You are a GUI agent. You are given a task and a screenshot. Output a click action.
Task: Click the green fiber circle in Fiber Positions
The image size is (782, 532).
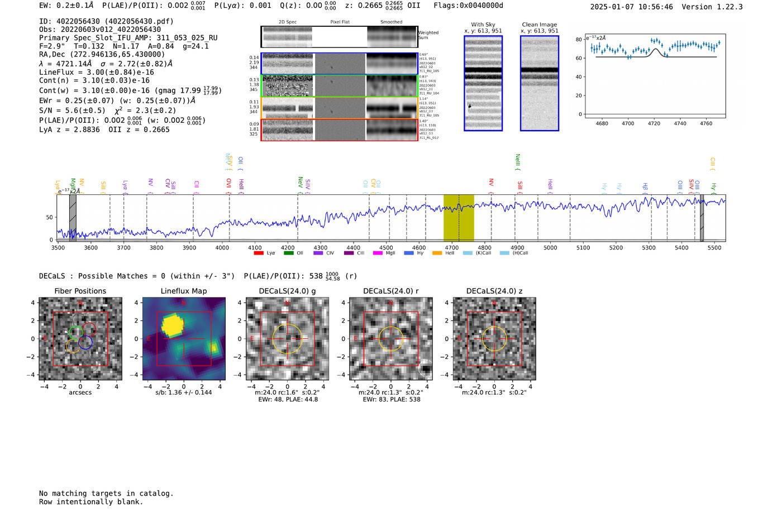pos(75,333)
